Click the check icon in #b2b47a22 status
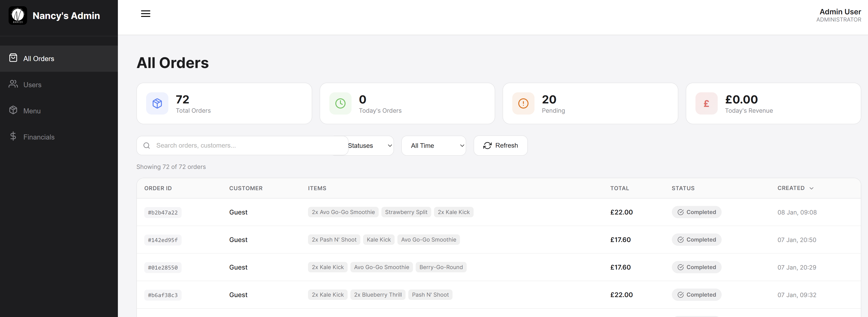The height and width of the screenshot is (317, 868). click(680, 212)
